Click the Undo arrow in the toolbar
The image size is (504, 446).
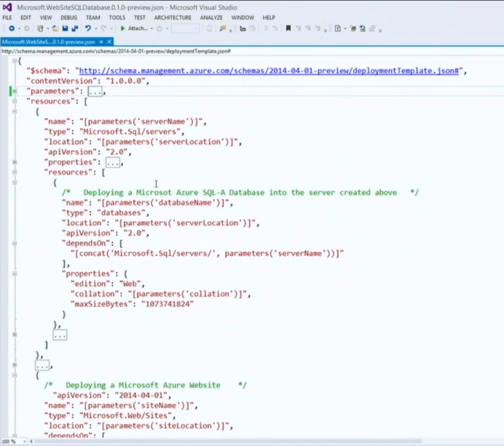88,28
